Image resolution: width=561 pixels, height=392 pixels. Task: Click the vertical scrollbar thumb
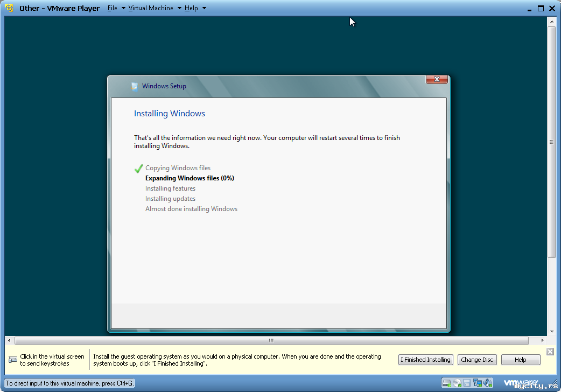[551, 142]
